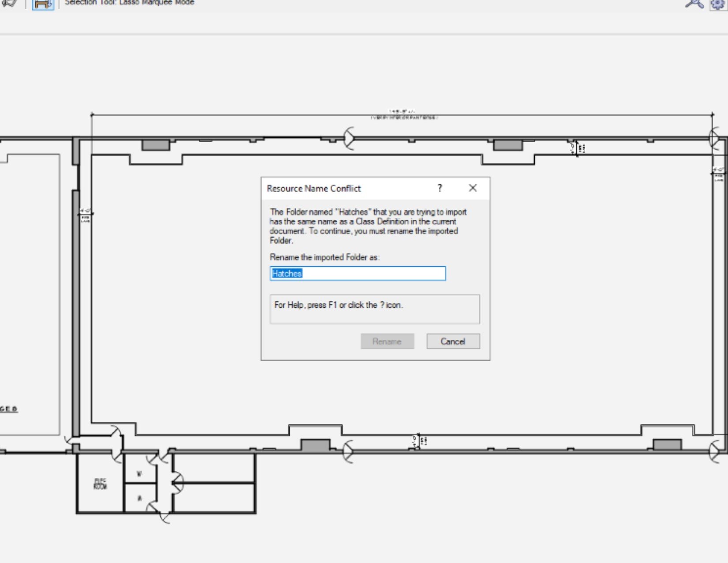Click the help question mark in dialog titlebar
728x563 pixels.
(x=439, y=188)
